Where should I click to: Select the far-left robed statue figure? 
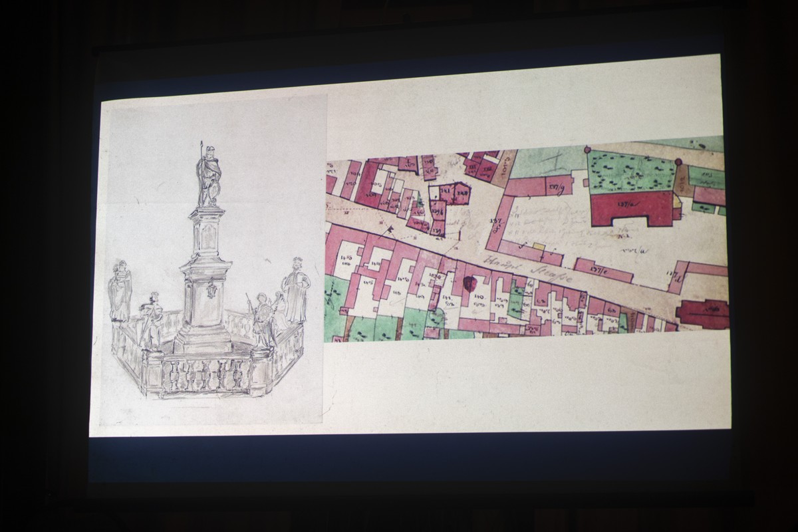tap(120, 293)
